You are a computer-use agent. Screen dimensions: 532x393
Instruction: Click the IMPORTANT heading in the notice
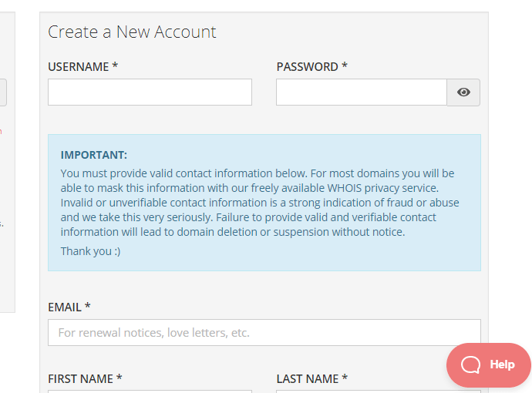pyautogui.click(x=94, y=155)
